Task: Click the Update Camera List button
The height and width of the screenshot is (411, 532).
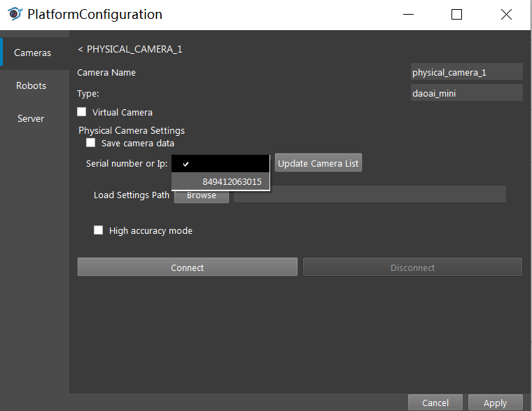Action: click(318, 163)
